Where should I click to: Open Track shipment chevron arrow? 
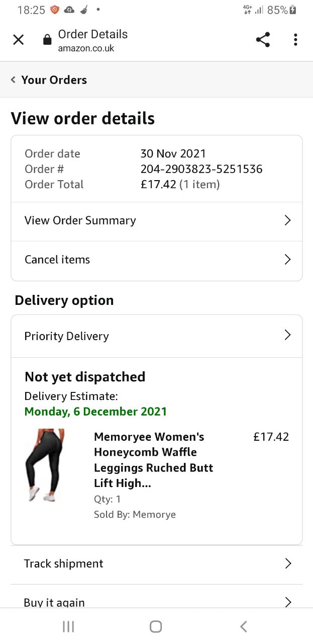288,563
